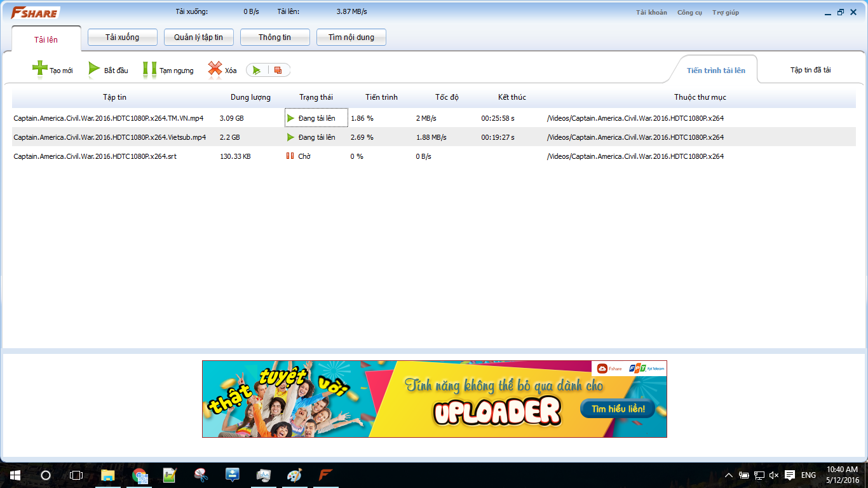The width and height of the screenshot is (868, 488).
Task: Click the battery power icon in the tray
Action: [x=743, y=475]
